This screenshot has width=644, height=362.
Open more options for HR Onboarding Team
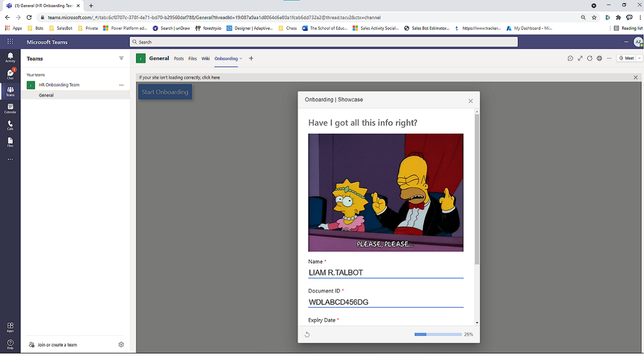tap(121, 85)
